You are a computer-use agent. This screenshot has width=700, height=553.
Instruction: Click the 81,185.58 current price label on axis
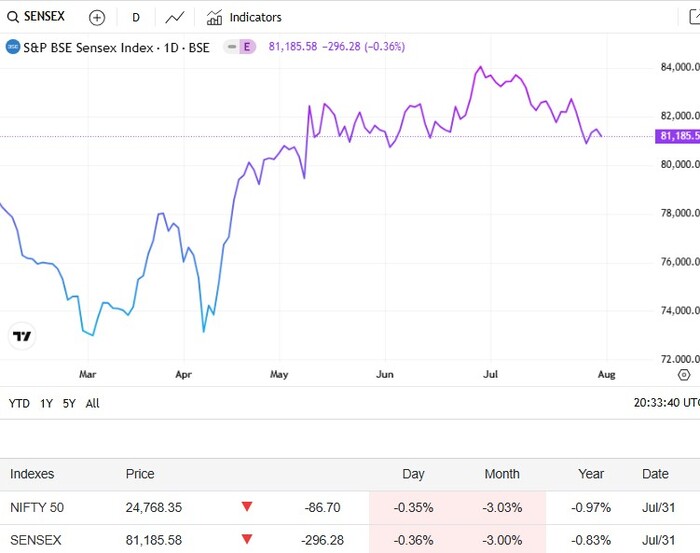[678, 136]
